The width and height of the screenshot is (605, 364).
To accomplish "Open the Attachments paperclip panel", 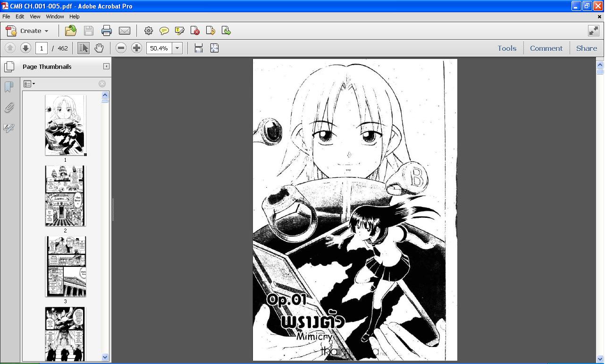I will [9, 108].
